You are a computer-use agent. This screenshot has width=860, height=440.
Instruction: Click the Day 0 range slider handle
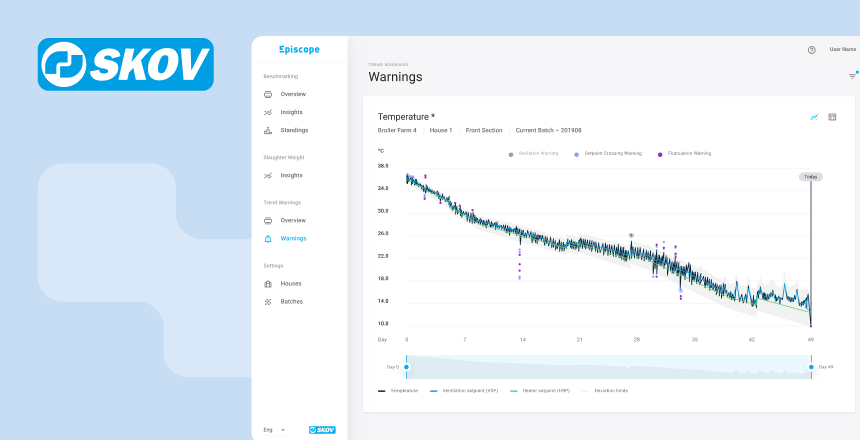tap(406, 367)
